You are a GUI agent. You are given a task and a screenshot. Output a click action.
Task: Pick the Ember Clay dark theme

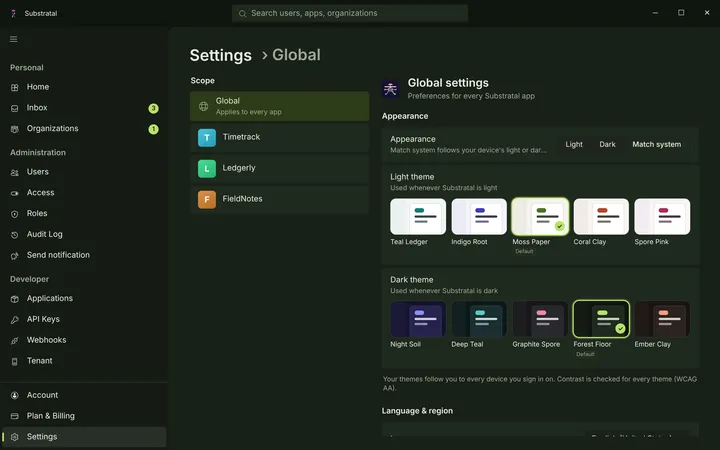click(662, 319)
